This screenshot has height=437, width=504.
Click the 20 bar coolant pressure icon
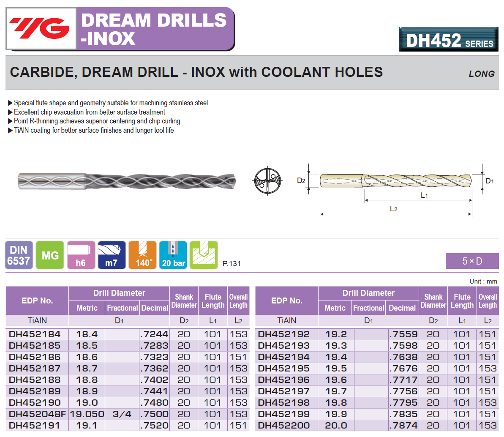click(x=173, y=255)
